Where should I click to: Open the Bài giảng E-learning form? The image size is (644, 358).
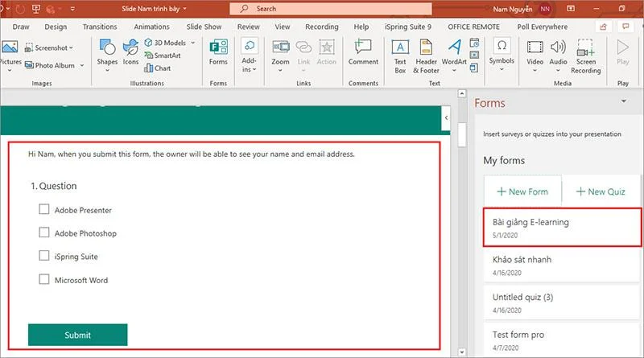click(x=562, y=228)
